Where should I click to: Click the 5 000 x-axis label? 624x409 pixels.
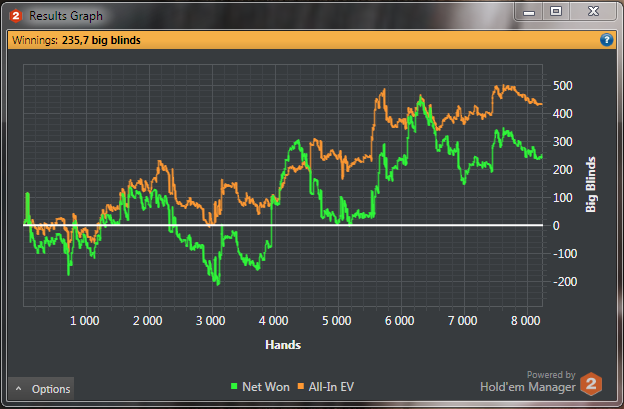pyautogui.click(x=337, y=321)
